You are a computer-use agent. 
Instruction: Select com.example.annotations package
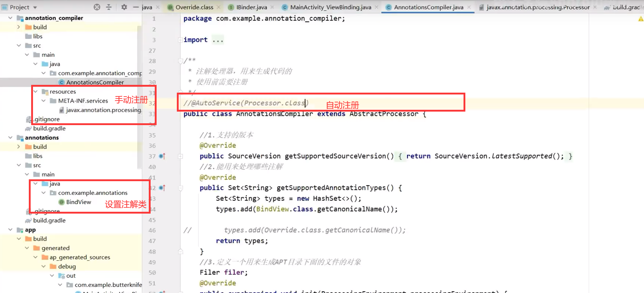coord(93,193)
